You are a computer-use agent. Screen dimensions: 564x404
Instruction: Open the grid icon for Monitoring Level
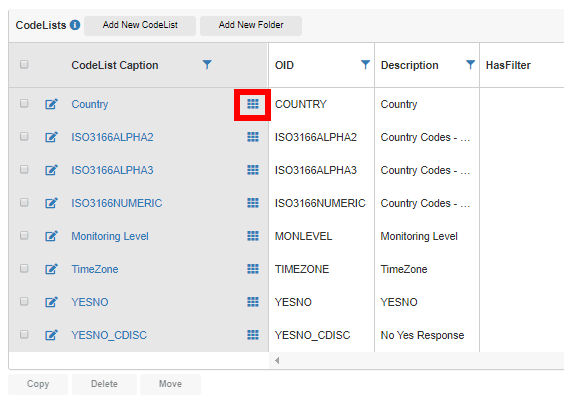coord(253,236)
